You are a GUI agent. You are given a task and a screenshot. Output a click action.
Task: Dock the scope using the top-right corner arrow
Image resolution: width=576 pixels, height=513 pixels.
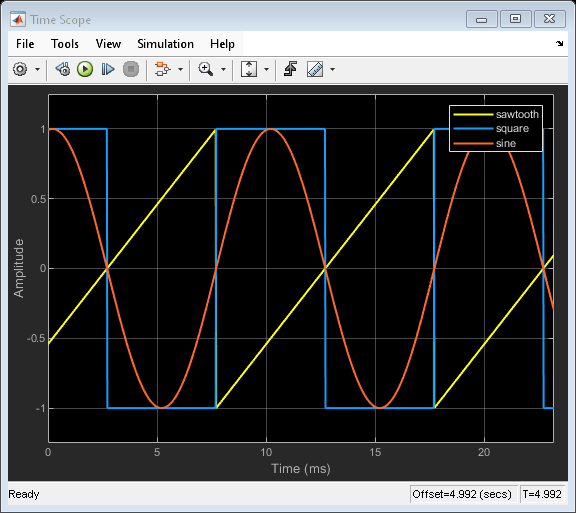point(559,44)
